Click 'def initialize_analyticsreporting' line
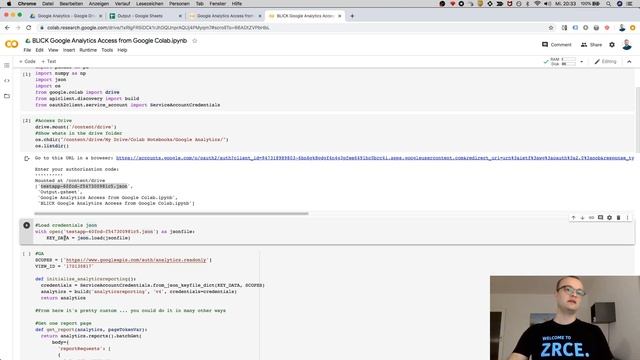The width and height of the screenshot is (640, 360). pos(85,279)
